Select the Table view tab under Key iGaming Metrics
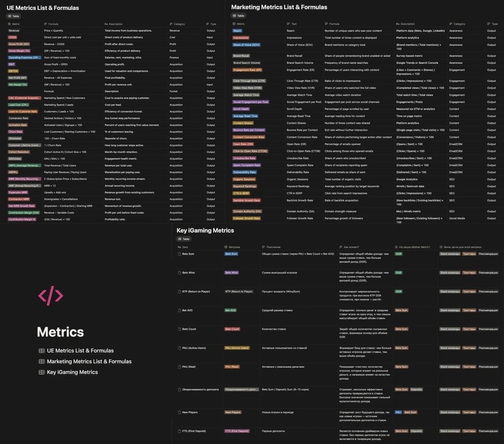This screenshot has height=444, width=504. 183,239
